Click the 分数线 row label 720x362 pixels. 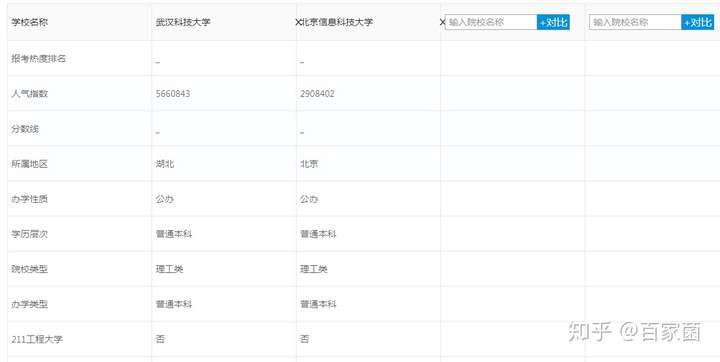tap(25, 129)
